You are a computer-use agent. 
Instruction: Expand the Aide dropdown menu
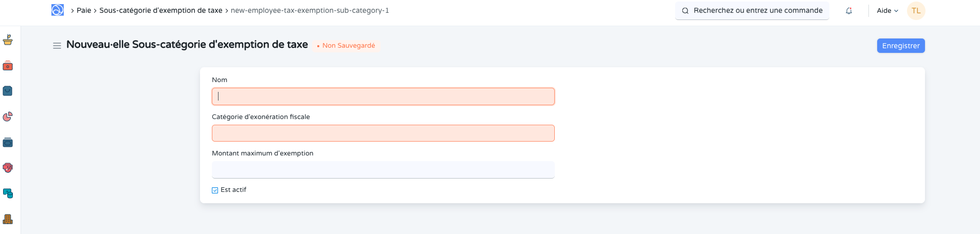[887, 11]
